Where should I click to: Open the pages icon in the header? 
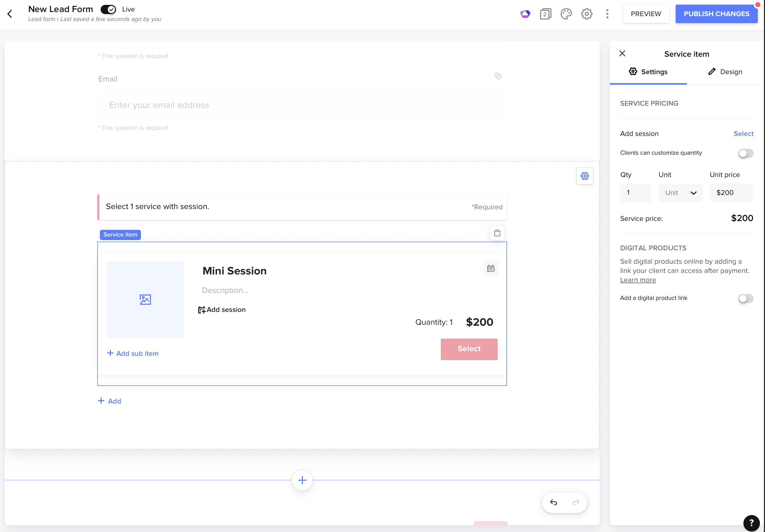(546, 14)
